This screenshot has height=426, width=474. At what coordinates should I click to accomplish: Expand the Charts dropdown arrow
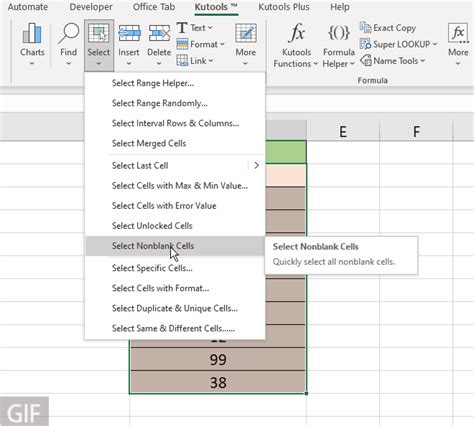[x=32, y=63]
